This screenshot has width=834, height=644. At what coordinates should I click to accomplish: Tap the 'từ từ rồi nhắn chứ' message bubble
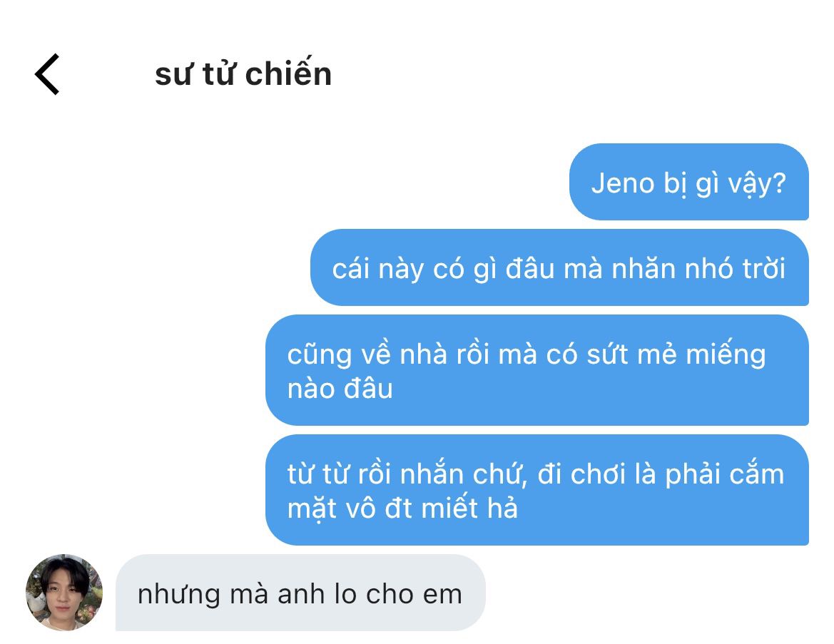pos(537,490)
